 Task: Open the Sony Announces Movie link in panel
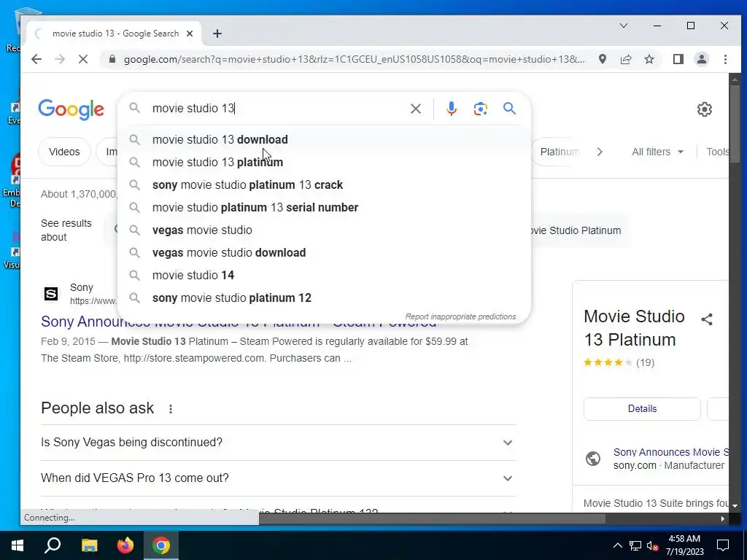coord(671,452)
